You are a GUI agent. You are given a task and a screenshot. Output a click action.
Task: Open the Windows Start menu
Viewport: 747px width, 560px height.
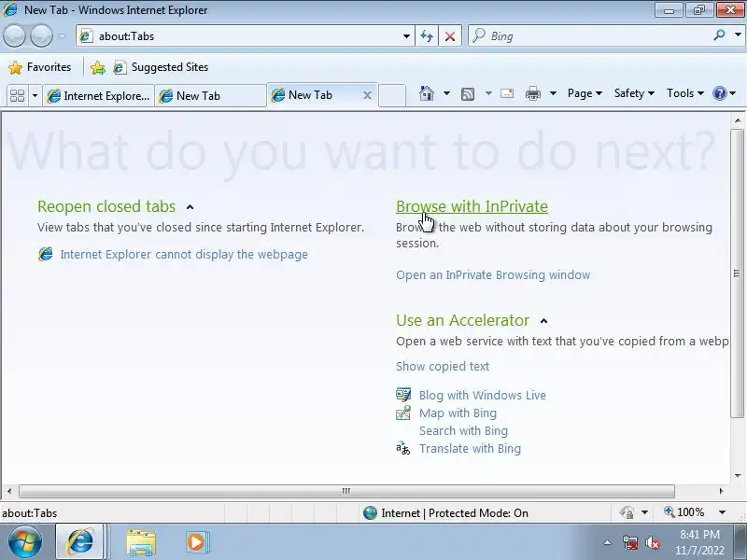pos(25,541)
